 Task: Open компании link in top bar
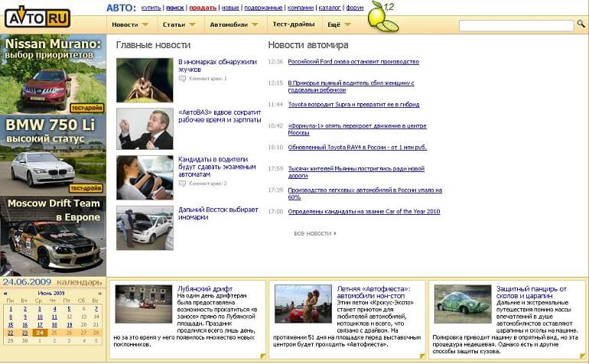tap(301, 8)
